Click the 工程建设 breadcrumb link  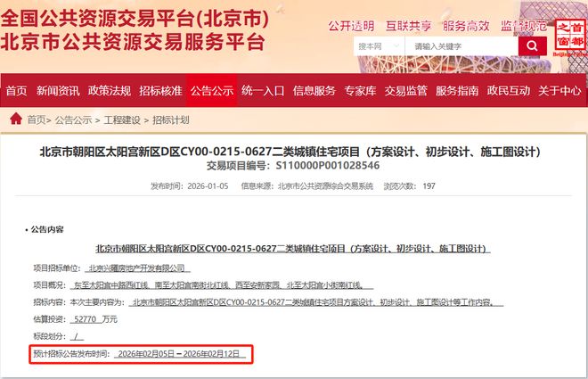pyautogui.click(x=123, y=119)
